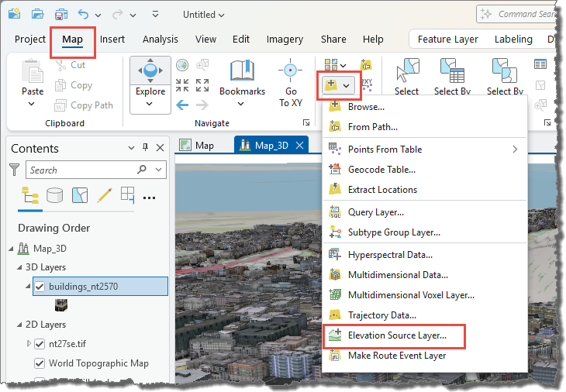Click the Contents search field
This screenshot has width=566, height=392.
(x=81, y=170)
